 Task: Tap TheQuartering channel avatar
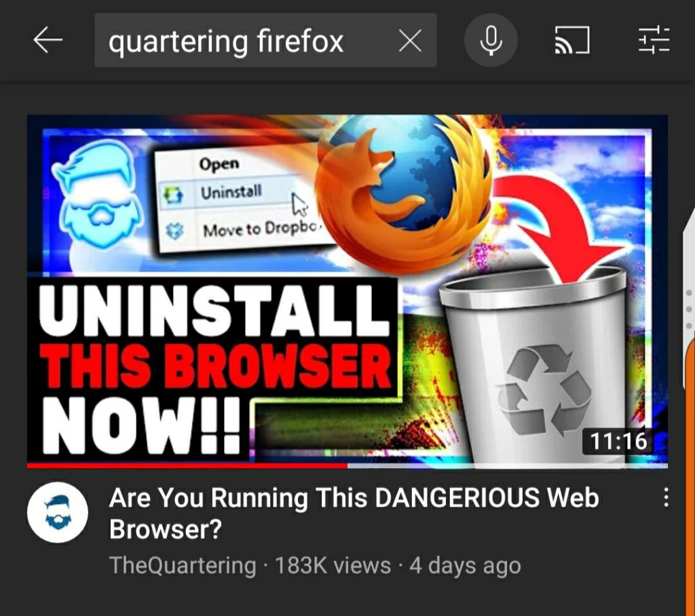tap(58, 512)
